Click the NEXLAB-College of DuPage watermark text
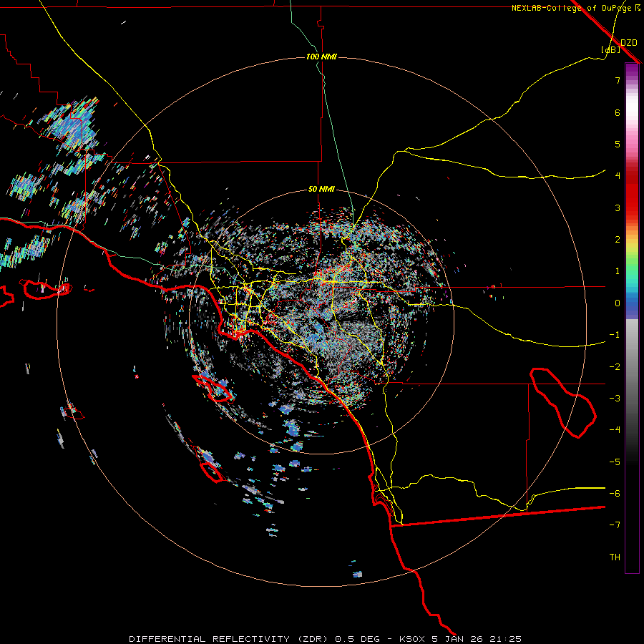644x644 pixels. [575, 8]
